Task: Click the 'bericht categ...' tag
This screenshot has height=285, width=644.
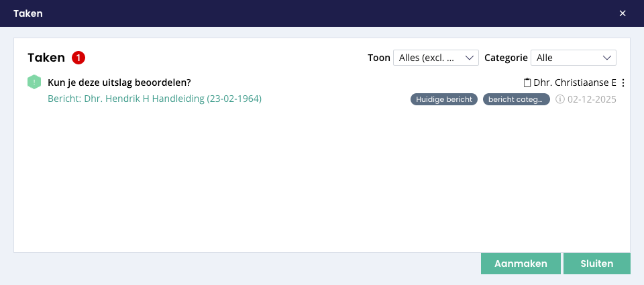Action: pos(516,99)
